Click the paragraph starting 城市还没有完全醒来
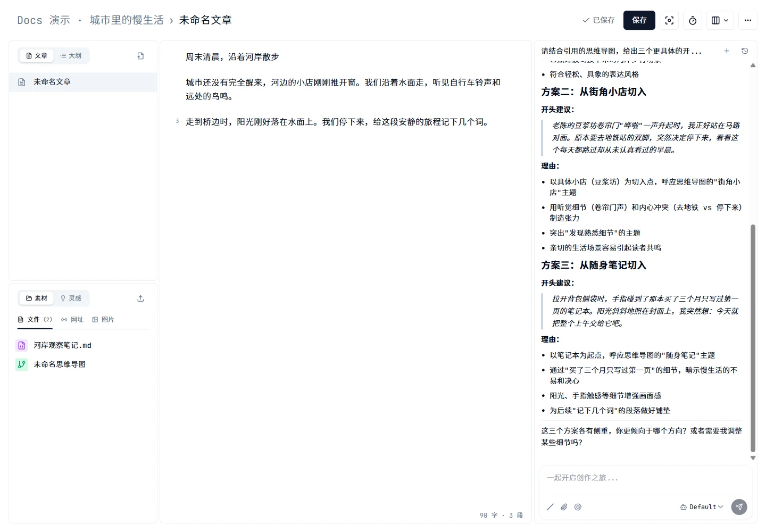Viewport: 766px width, 532px height. 343,89
